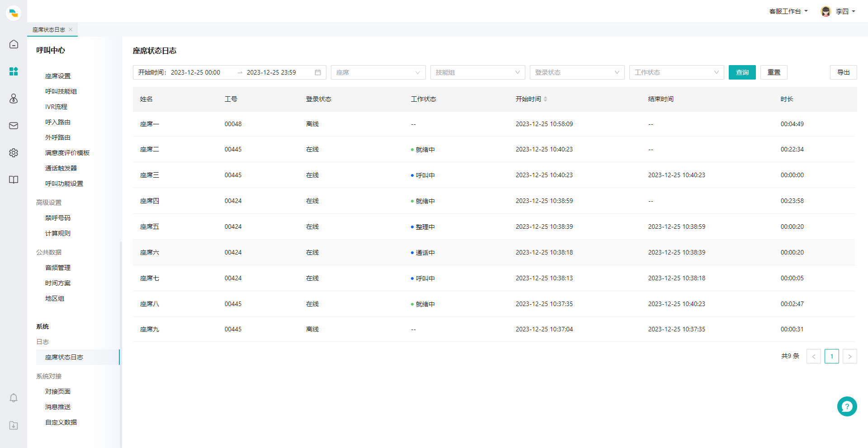The width and height of the screenshot is (868, 448).
Task: Click duration 00:22:34 cell
Action: [792, 149]
